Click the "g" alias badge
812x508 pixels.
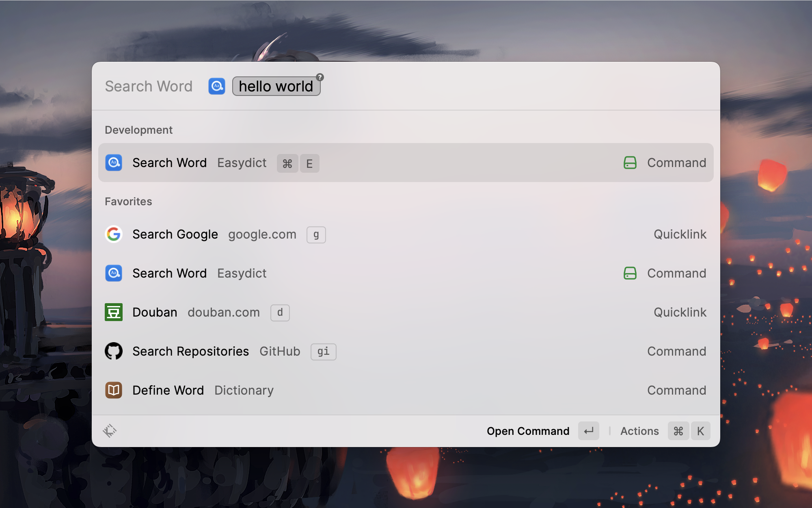click(x=316, y=234)
